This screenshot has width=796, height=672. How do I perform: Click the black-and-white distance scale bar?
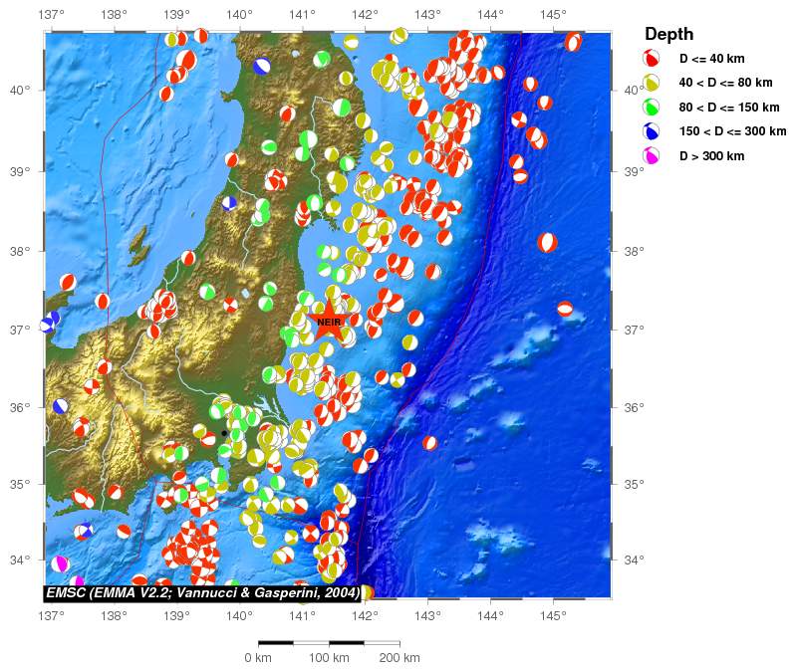pos(329,643)
